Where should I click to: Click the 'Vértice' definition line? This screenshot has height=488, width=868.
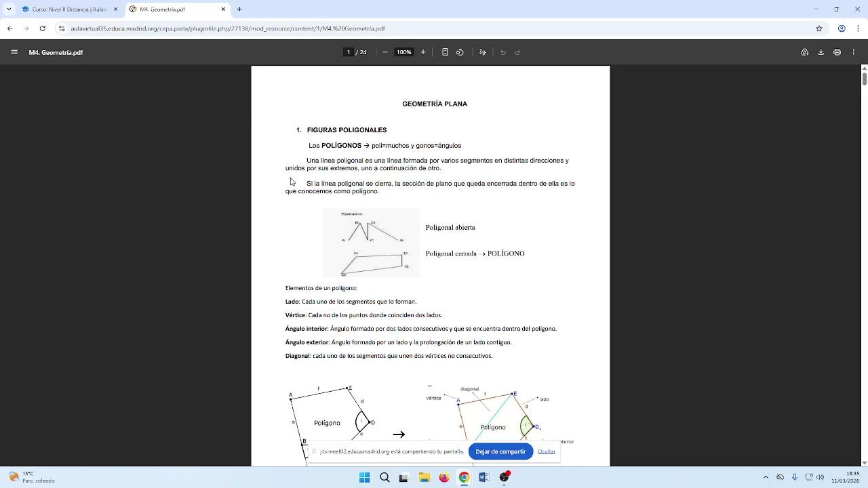pos(363,315)
